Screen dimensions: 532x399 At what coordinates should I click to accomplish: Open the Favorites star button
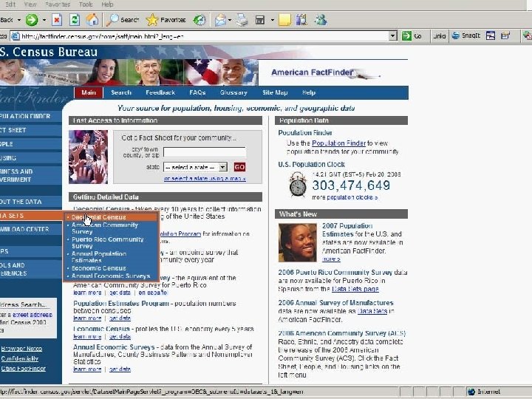(166, 20)
